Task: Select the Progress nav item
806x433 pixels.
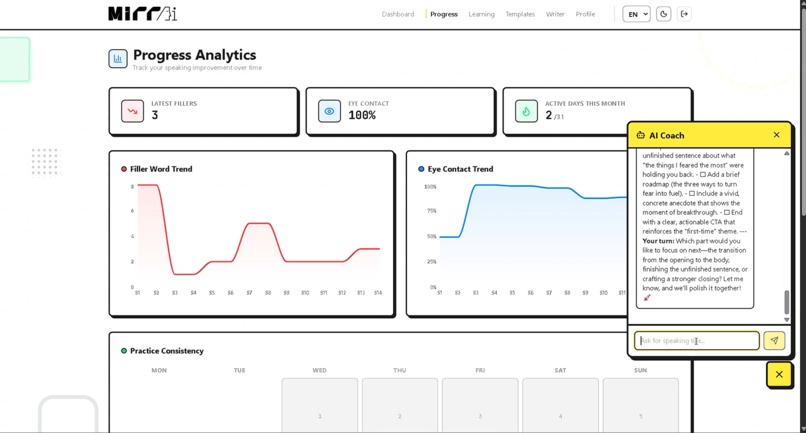Action: tap(444, 14)
